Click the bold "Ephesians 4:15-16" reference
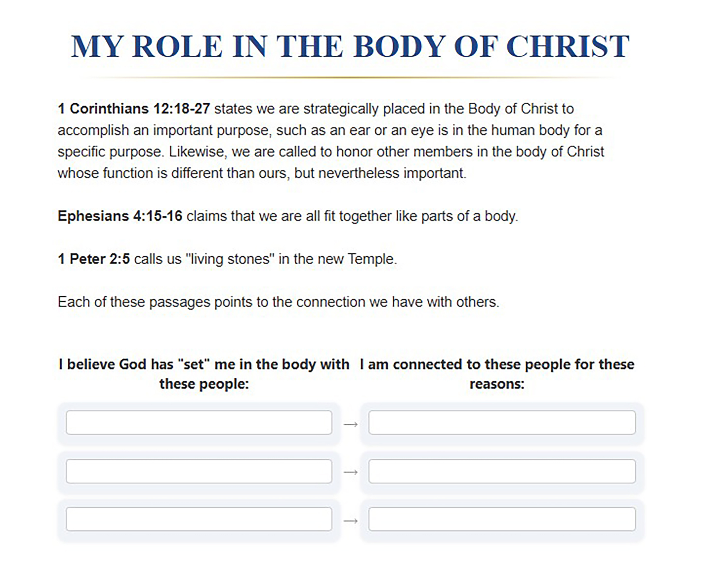 pyautogui.click(x=120, y=216)
